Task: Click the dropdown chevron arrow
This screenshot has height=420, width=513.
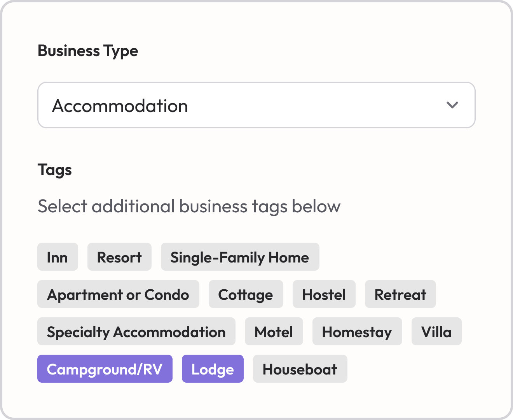Action: point(452,105)
